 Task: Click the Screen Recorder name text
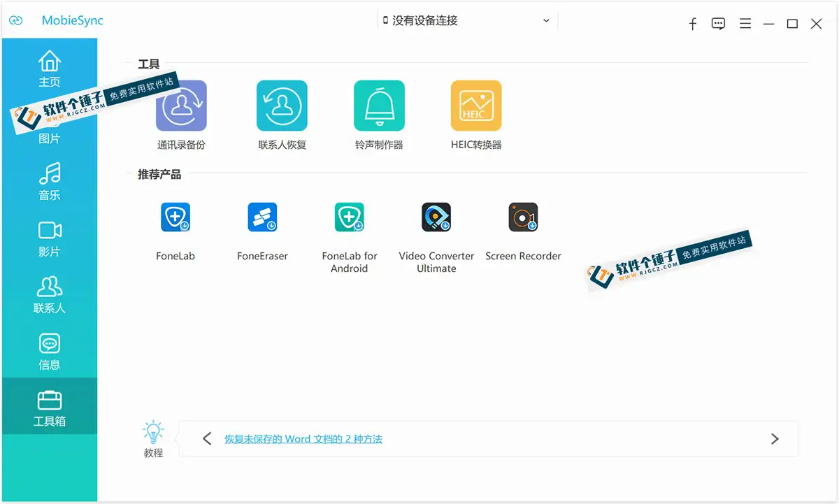tap(523, 256)
